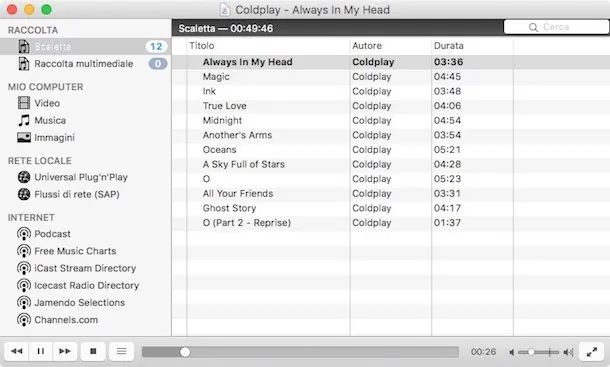This screenshot has width=610, height=367.
Task: Click the Free Music Charts icon
Action: pos(24,251)
